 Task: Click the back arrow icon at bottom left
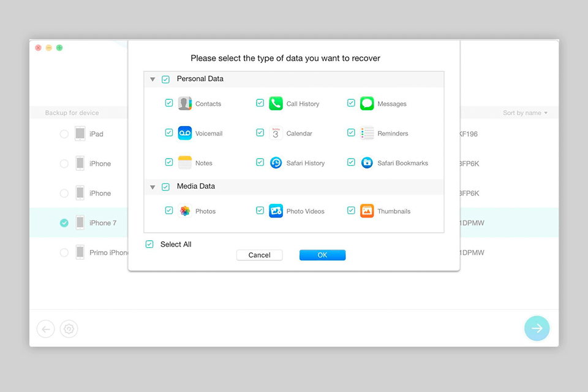(46, 329)
